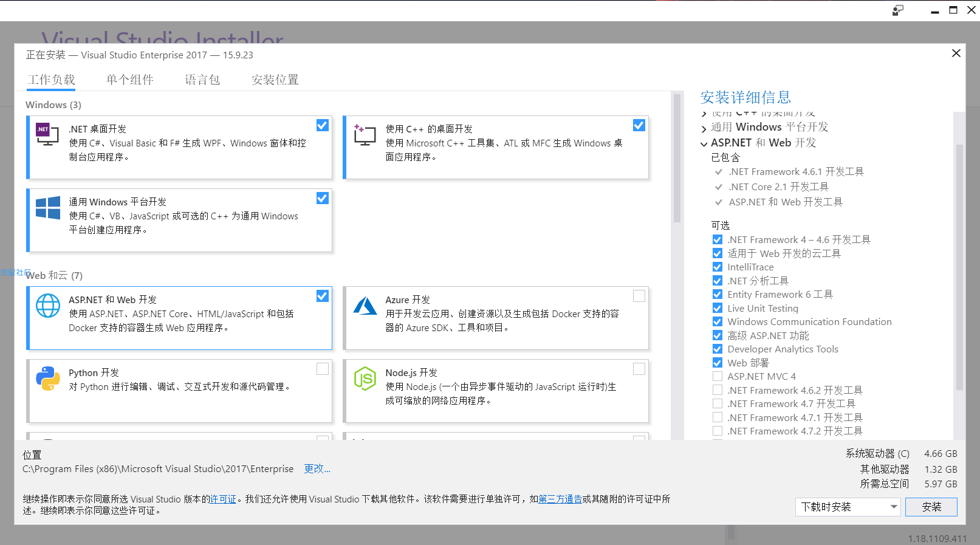Check the Python 开发 workload box
This screenshot has width=980, height=545.
point(323,369)
